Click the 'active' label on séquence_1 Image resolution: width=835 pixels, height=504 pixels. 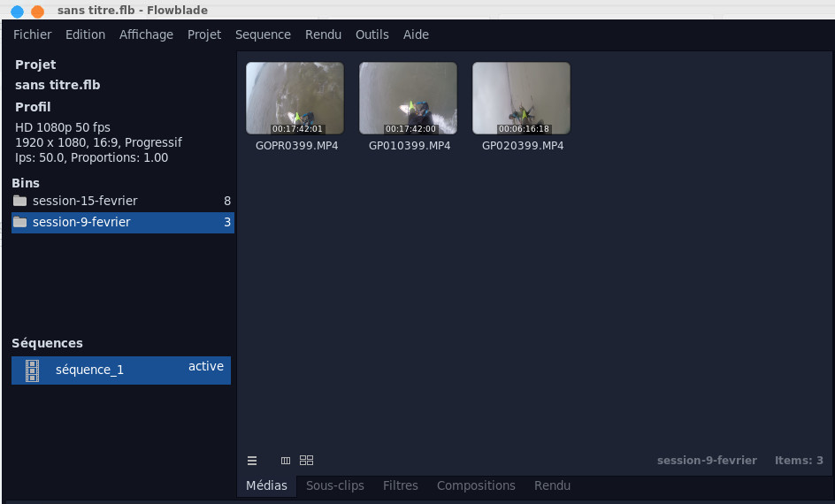coord(206,366)
